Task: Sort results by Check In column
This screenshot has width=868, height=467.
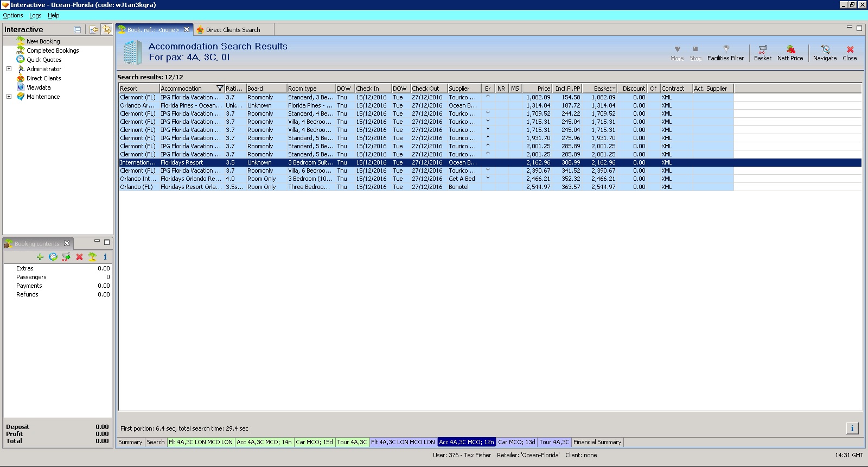Action: point(373,89)
